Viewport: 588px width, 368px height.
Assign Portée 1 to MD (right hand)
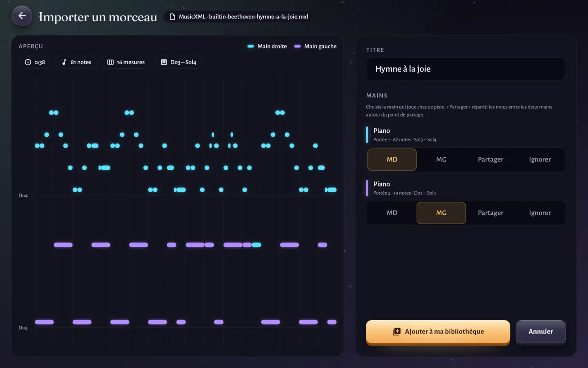pyautogui.click(x=392, y=159)
